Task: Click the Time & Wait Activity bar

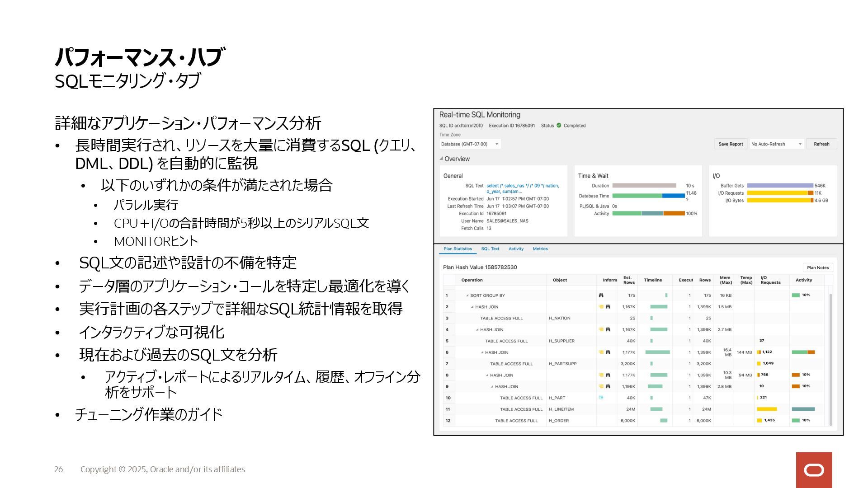Action: click(648, 213)
